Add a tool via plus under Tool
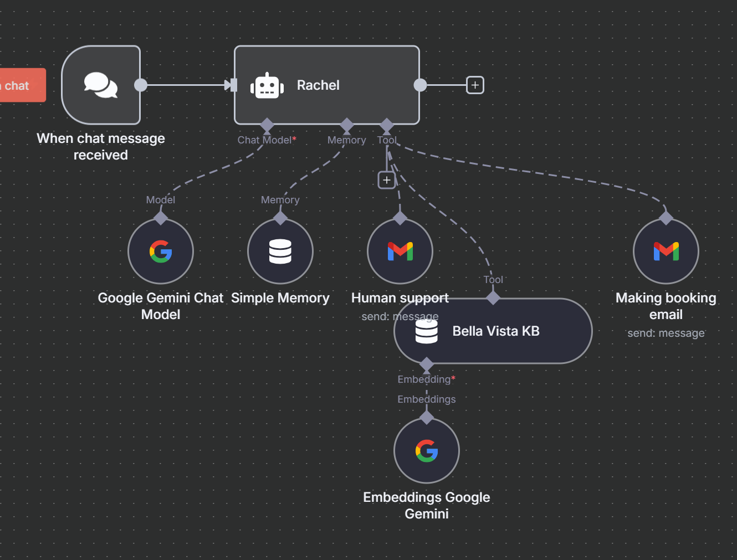The image size is (737, 560). [x=387, y=180]
